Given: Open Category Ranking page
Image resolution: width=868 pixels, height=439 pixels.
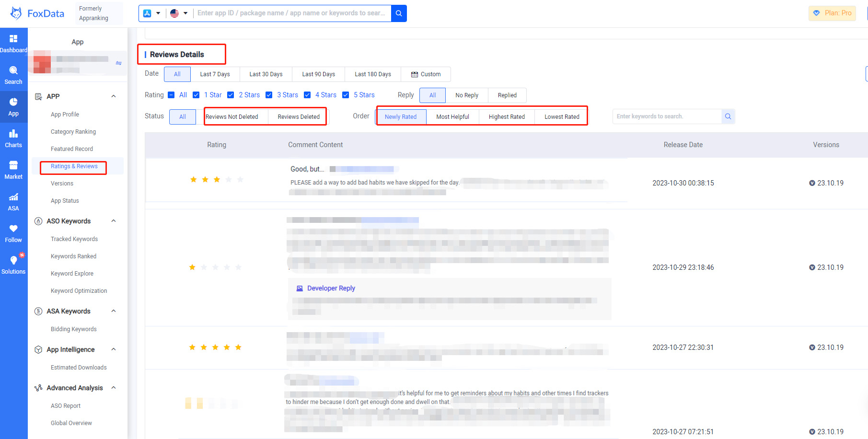Looking at the screenshot, I should [x=73, y=132].
